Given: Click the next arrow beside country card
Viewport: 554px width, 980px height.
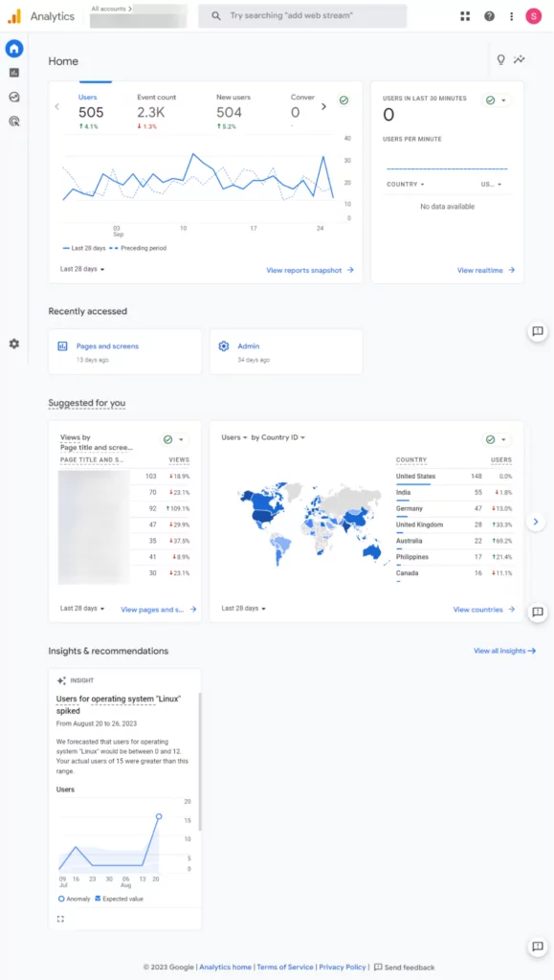Looking at the screenshot, I should [x=536, y=522].
